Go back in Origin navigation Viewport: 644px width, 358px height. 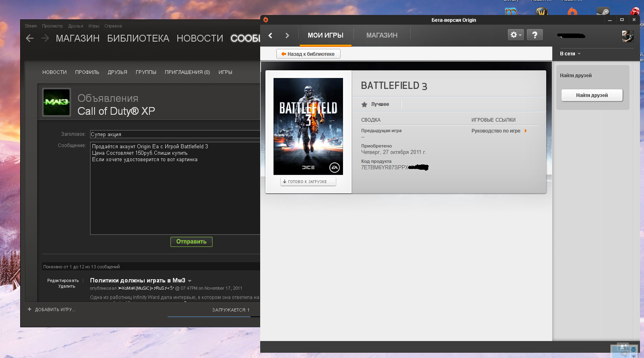(x=270, y=36)
